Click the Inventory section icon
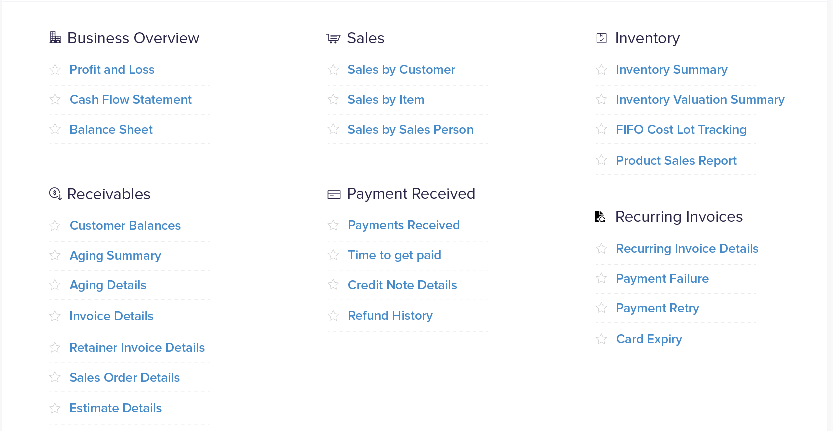 pos(601,38)
